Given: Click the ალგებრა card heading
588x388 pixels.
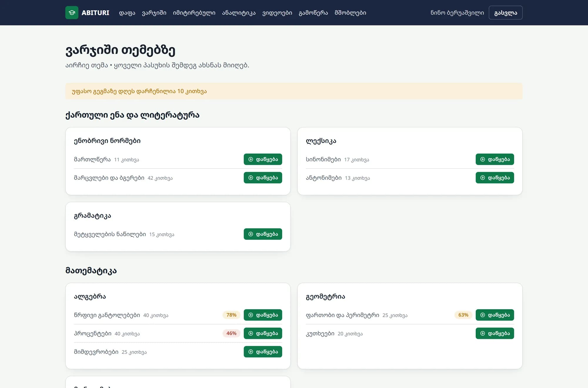Looking at the screenshot, I should pos(90,297).
